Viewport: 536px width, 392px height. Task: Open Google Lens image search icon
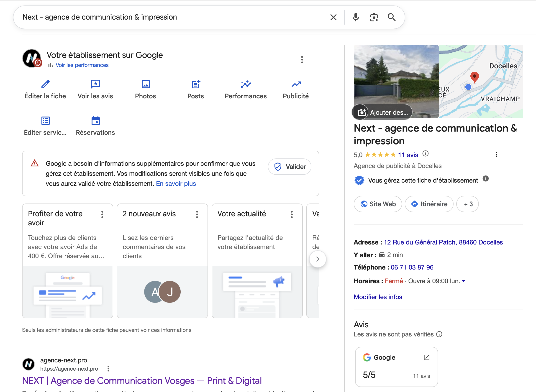[x=374, y=17]
